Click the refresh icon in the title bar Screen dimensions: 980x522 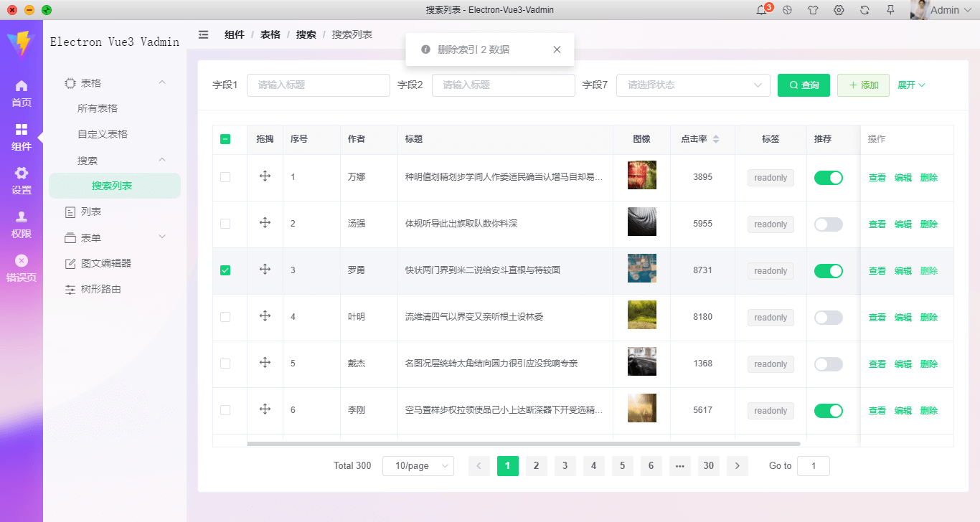(865, 10)
